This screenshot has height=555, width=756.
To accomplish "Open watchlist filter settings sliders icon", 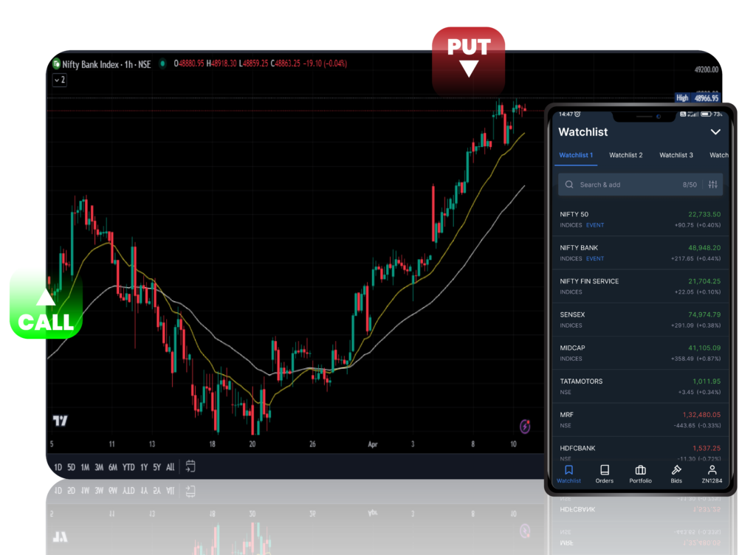I will click(712, 185).
